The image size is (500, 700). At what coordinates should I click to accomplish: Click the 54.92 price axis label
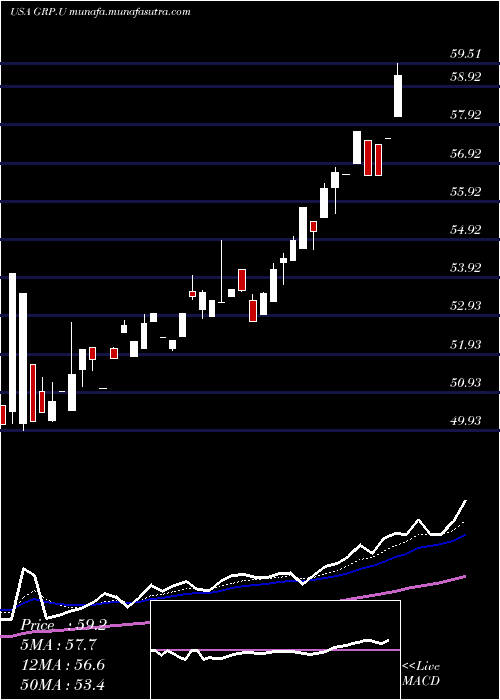[466, 230]
